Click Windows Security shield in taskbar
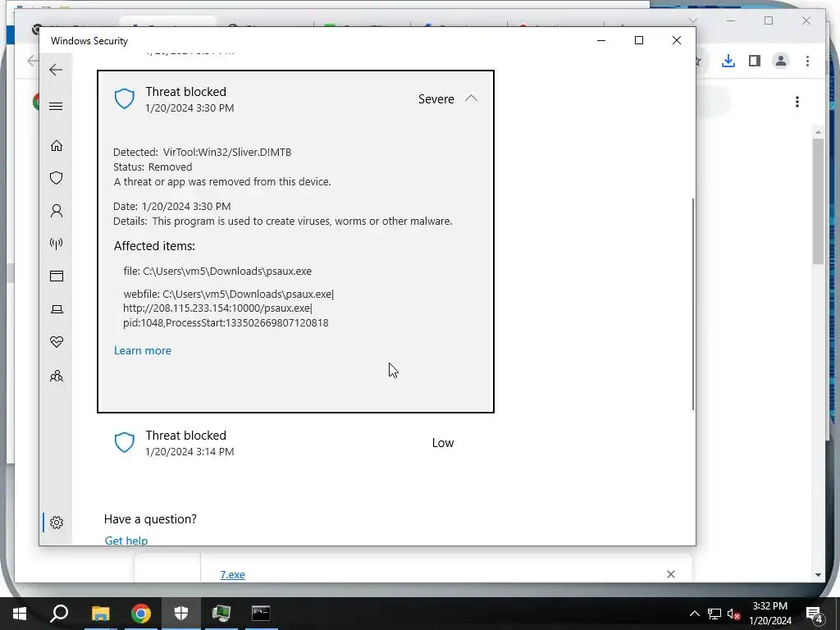 point(181,613)
